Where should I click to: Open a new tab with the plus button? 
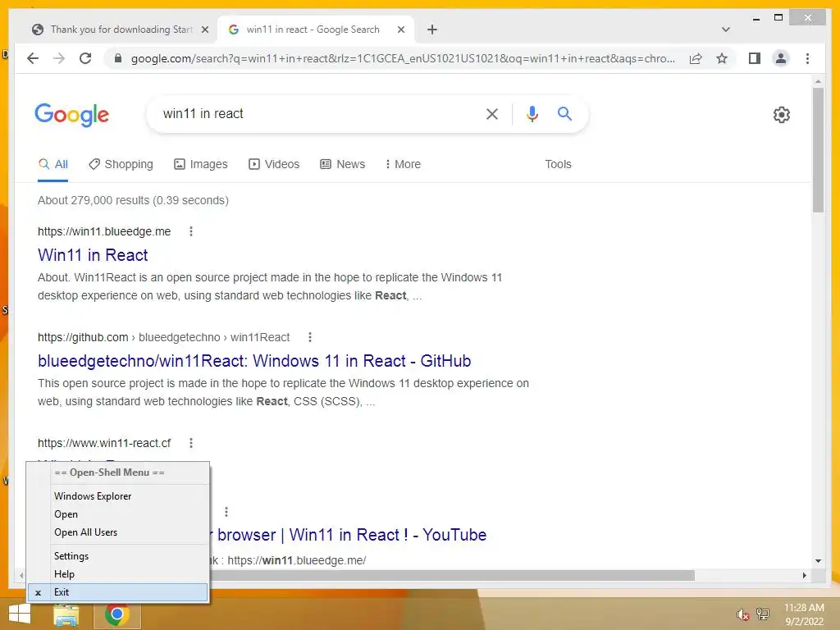tap(432, 30)
